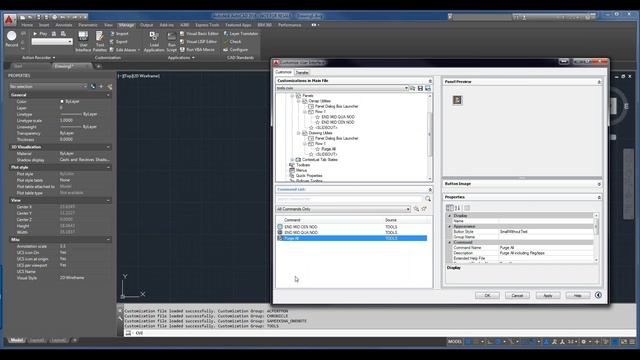Collapse the Appearance category in dialog properties

pyautogui.click(x=450, y=226)
